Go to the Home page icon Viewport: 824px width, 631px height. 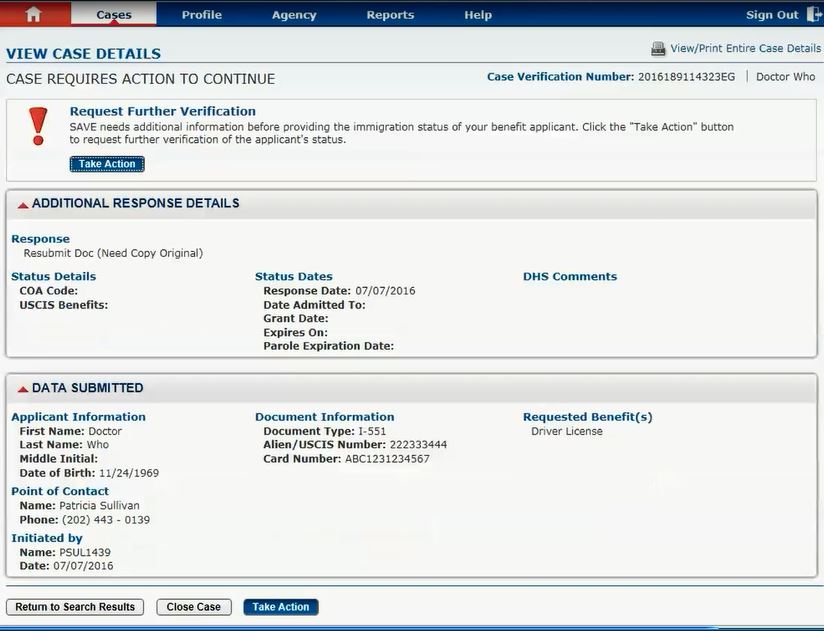tap(33, 14)
